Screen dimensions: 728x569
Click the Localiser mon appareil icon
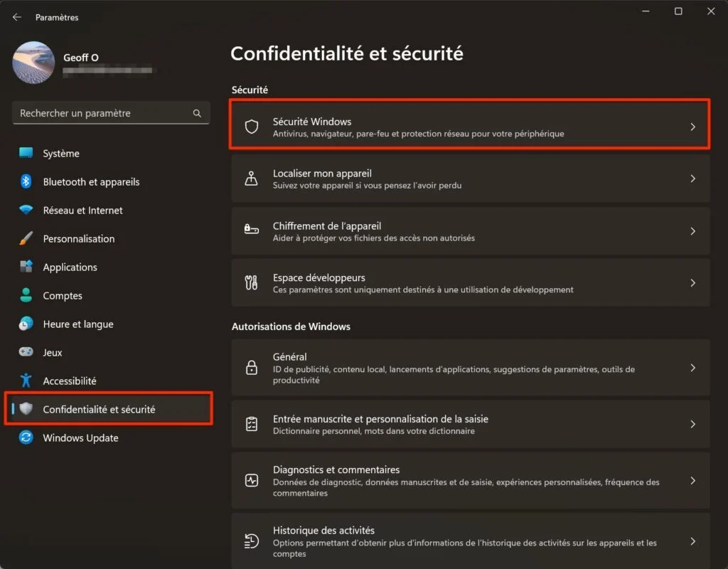point(251,179)
